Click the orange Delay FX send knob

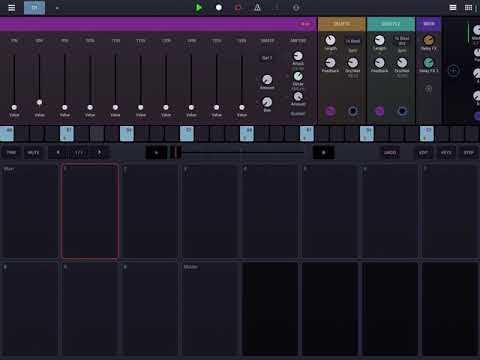coord(429,40)
